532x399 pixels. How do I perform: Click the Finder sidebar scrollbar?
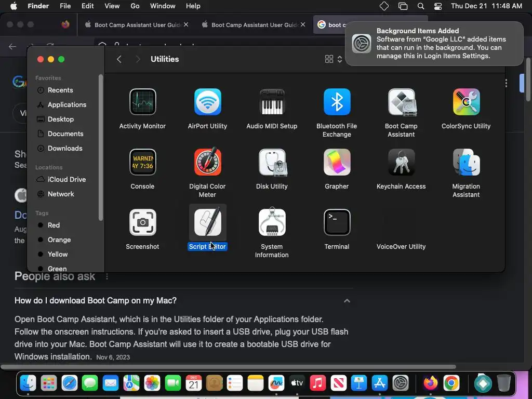pos(100,148)
